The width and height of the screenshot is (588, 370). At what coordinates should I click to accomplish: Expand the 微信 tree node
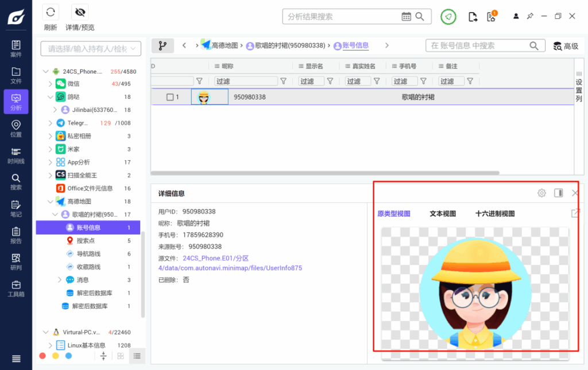point(50,83)
